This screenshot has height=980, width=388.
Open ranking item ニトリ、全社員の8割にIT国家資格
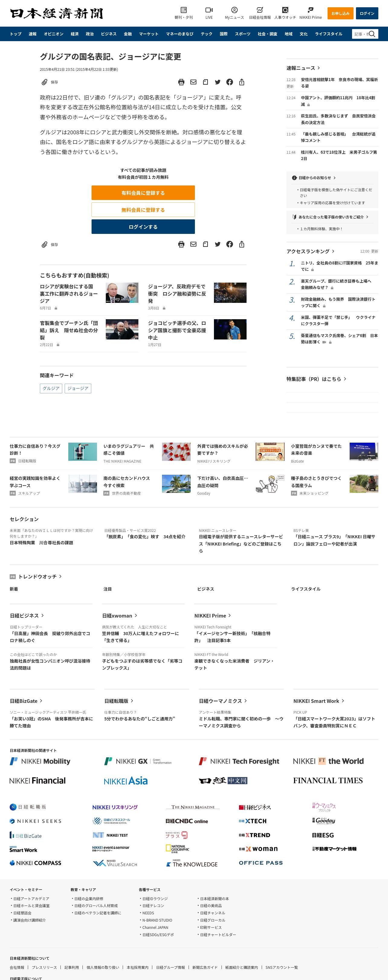point(339,266)
